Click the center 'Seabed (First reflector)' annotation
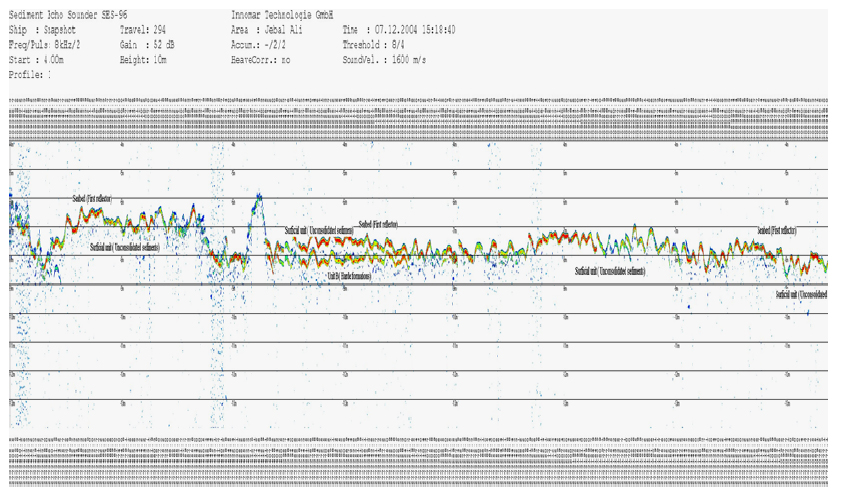844x496 pixels. (x=378, y=225)
